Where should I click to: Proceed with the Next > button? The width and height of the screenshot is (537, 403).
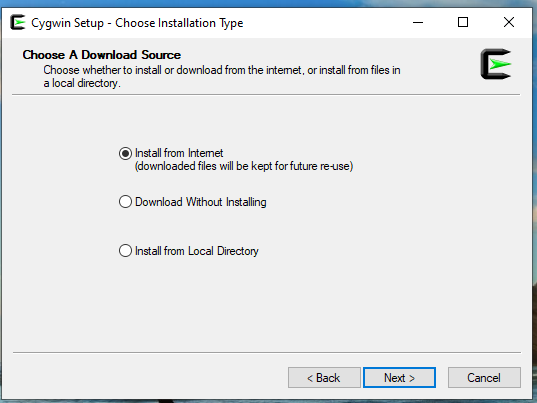coord(399,378)
